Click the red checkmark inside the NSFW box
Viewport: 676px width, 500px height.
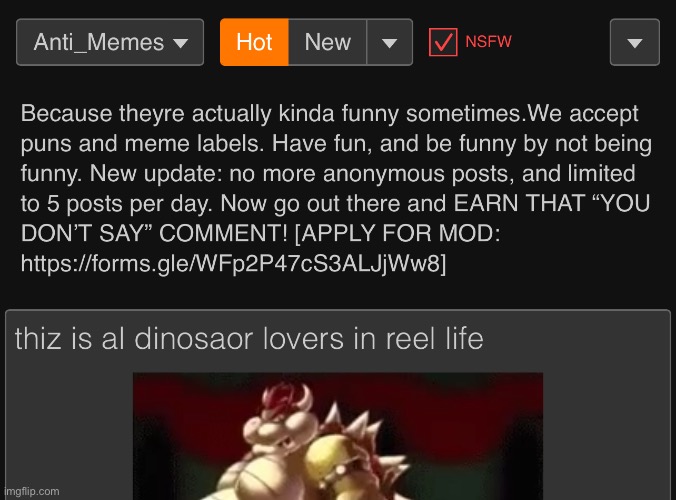point(443,42)
